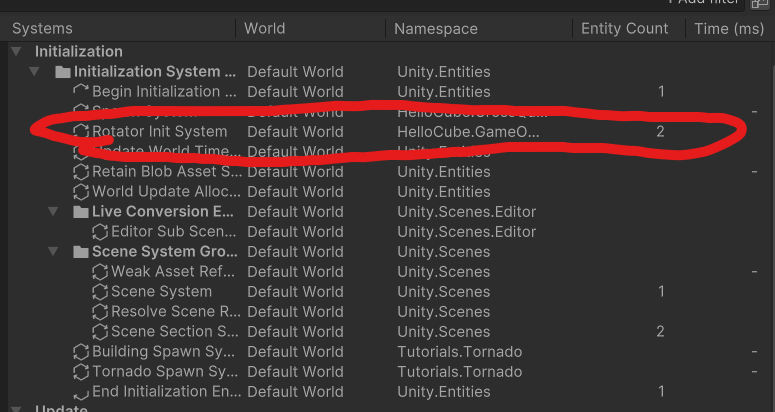The height and width of the screenshot is (412, 775).
Task: Click Scene System Gro... folder icon
Action: click(x=81, y=252)
